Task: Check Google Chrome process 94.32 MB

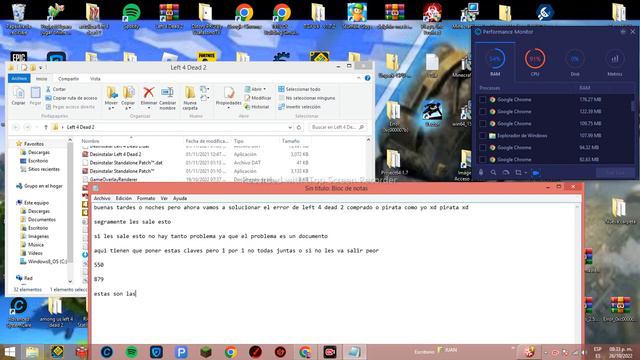Action: pos(482,147)
